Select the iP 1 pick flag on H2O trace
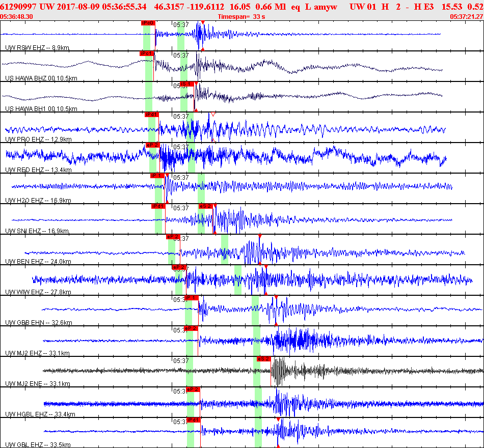484x448 pixels. (x=157, y=176)
